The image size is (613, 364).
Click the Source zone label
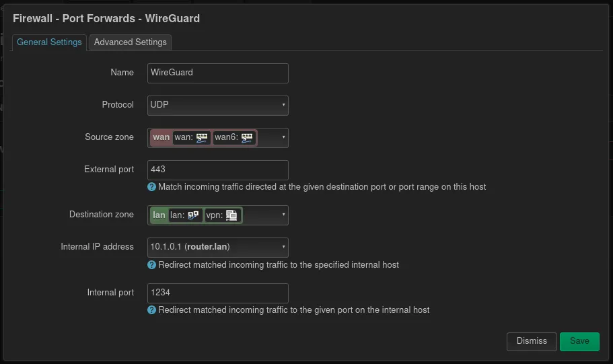(109, 137)
